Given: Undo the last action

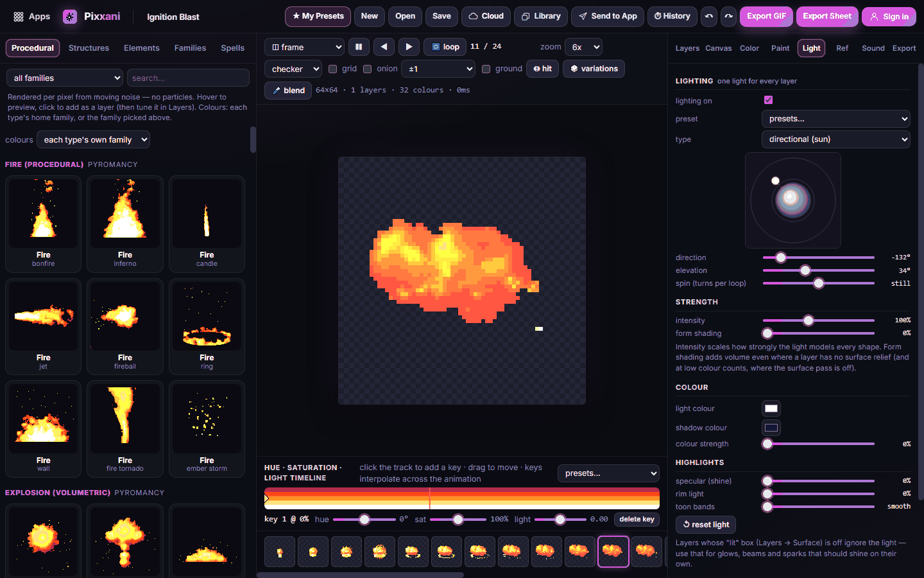Looking at the screenshot, I should [x=709, y=17].
